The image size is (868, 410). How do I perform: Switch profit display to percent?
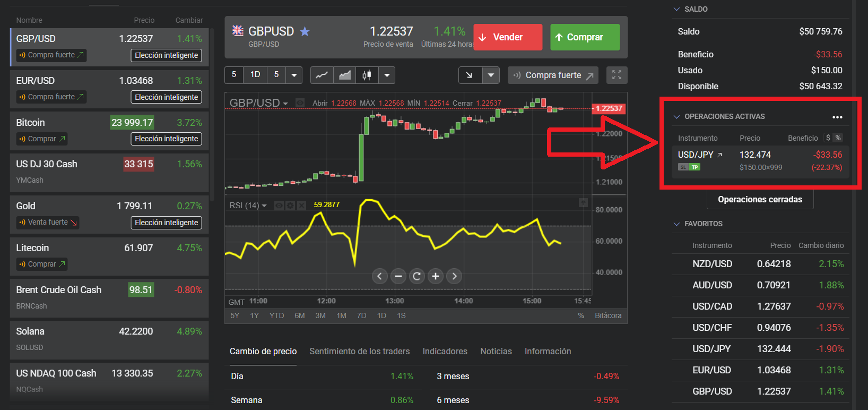838,138
